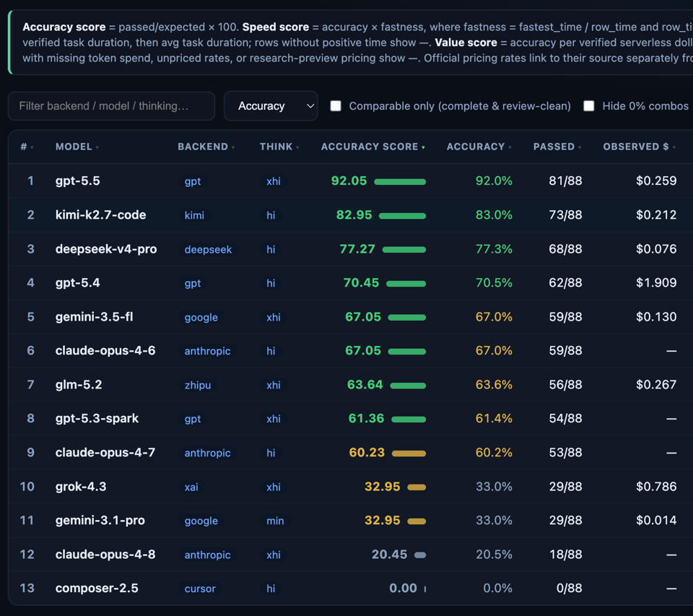Viewport: 693px width, 616px height.
Task: Check the Hide 0% combos box
Action: tap(589, 105)
